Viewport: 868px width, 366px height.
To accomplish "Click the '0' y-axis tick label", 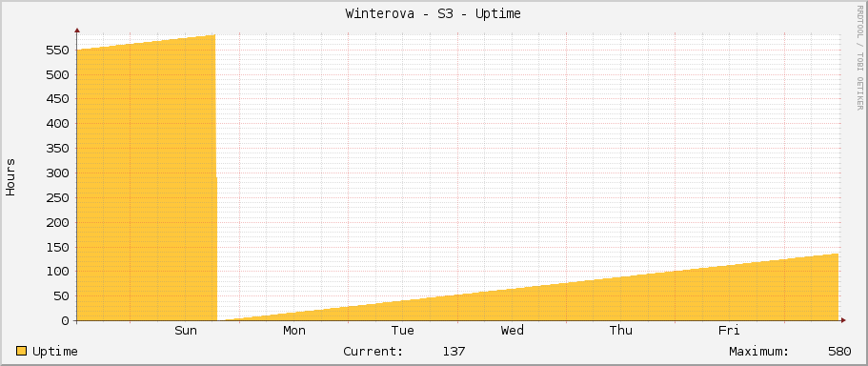I will click(x=66, y=320).
